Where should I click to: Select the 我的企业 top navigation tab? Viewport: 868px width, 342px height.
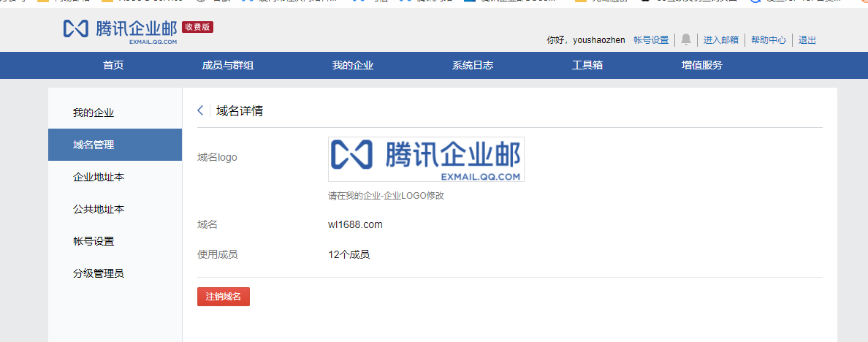click(353, 65)
